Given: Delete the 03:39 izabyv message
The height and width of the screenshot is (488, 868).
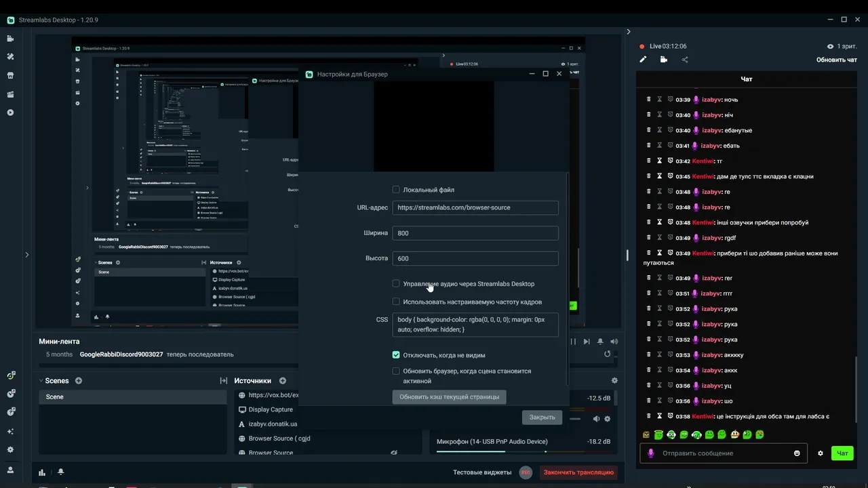Looking at the screenshot, I should pos(648,100).
